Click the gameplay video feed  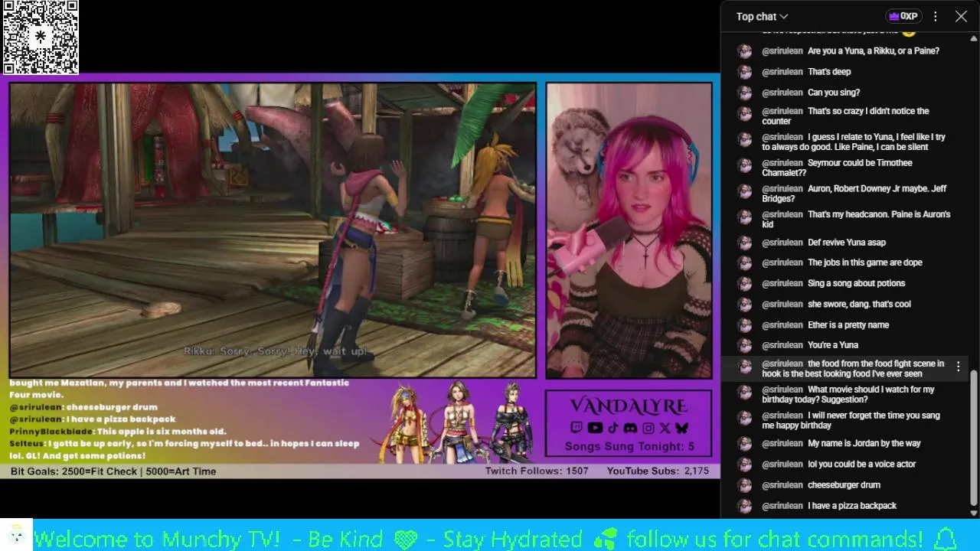(273, 230)
